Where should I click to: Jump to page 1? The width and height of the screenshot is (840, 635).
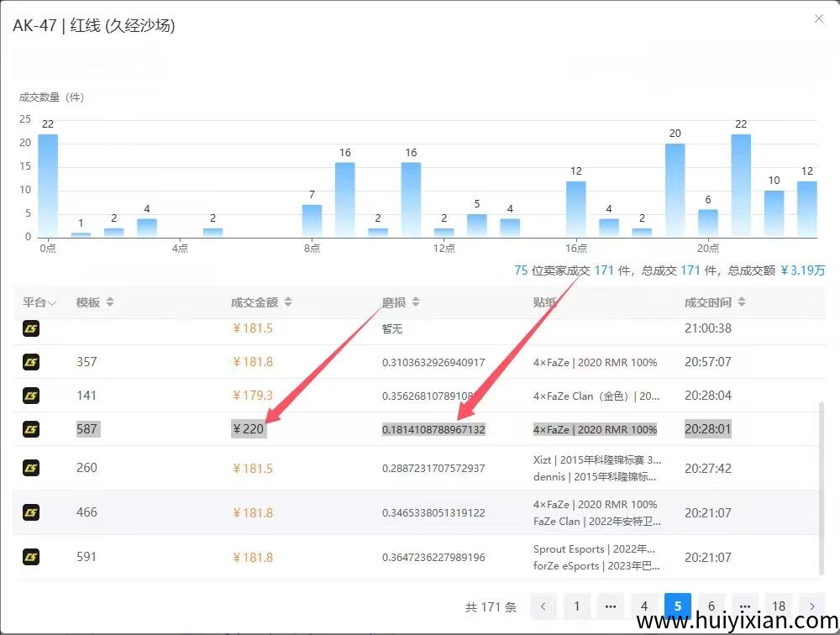577,606
